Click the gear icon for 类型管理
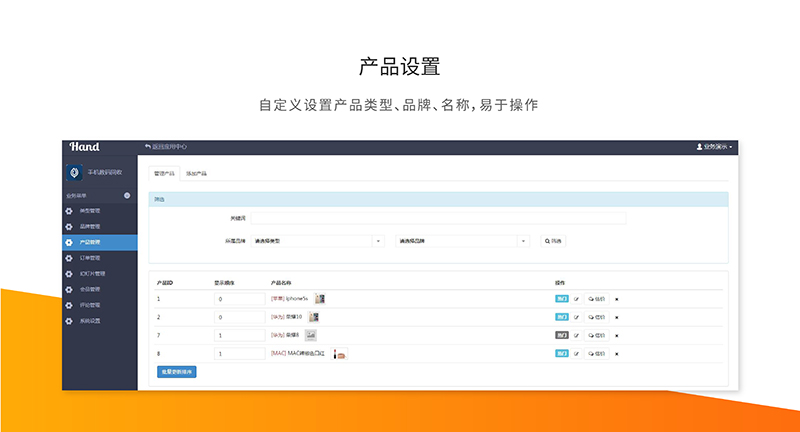This screenshot has width=800, height=432. [x=69, y=211]
